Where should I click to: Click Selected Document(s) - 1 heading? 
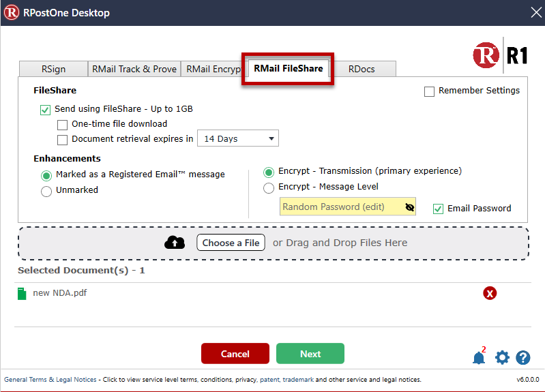click(81, 271)
